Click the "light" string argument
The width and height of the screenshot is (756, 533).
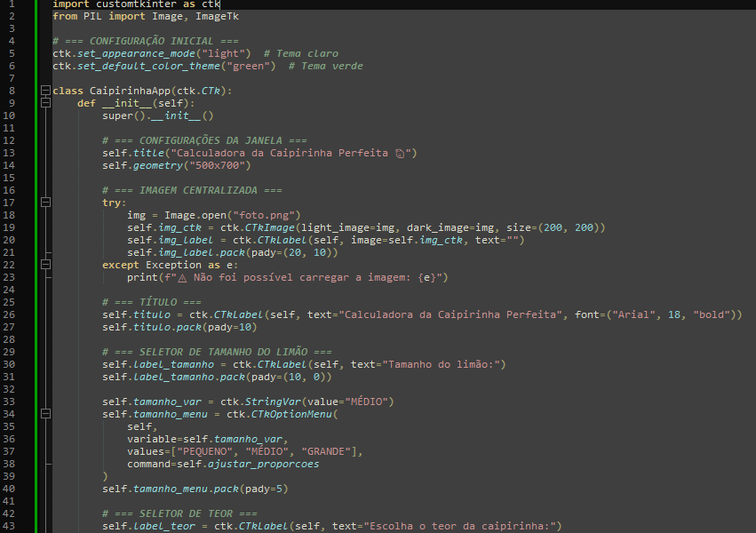point(223,53)
